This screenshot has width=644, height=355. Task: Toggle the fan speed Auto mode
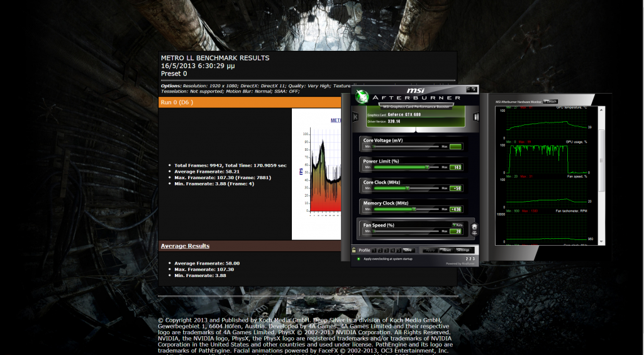point(457,224)
